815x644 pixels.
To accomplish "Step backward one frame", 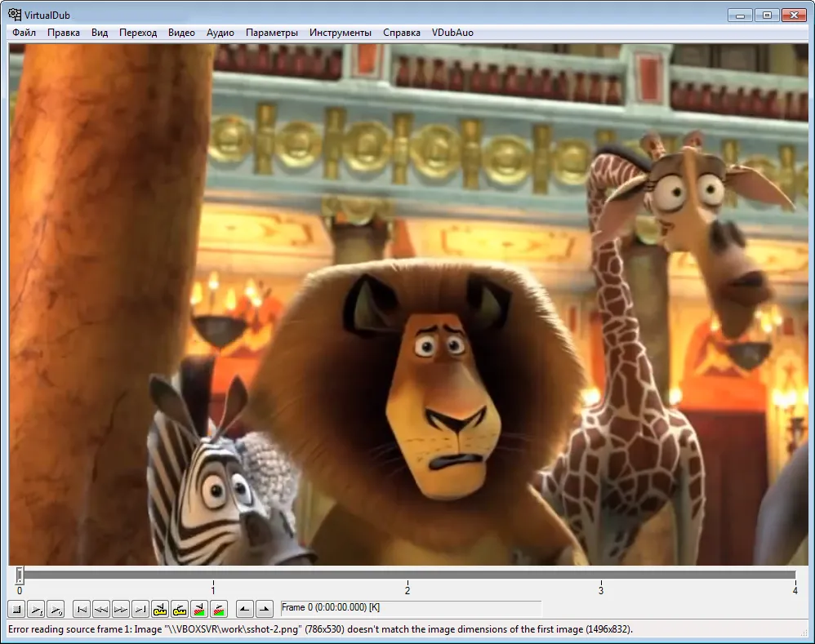I will click(x=101, y=609).
